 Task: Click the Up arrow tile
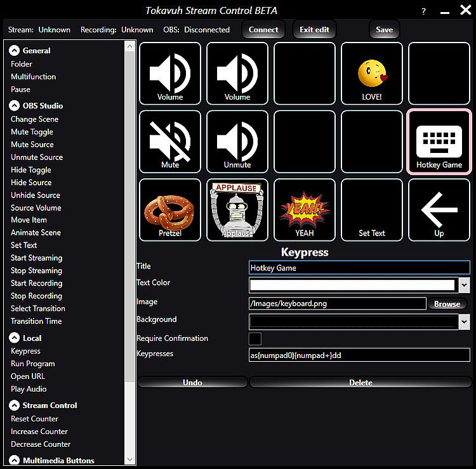coord(439,209)
